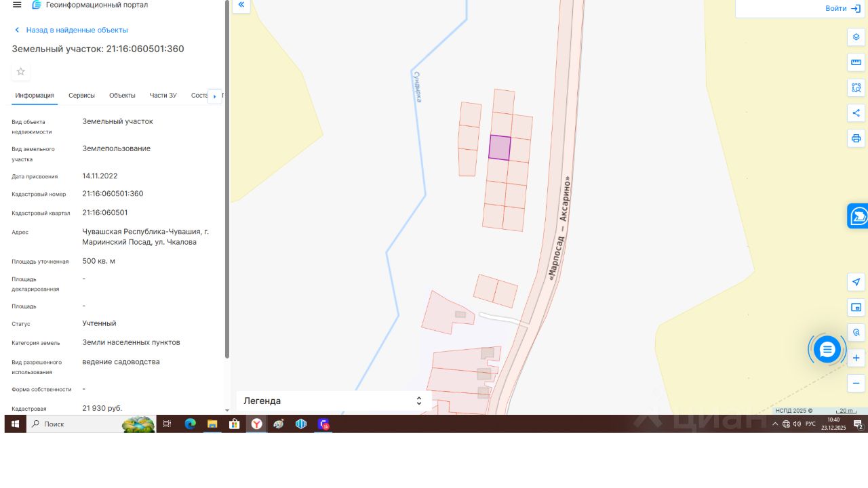
Task: Add the land plot to favorites with star
Action: point(21,72)
